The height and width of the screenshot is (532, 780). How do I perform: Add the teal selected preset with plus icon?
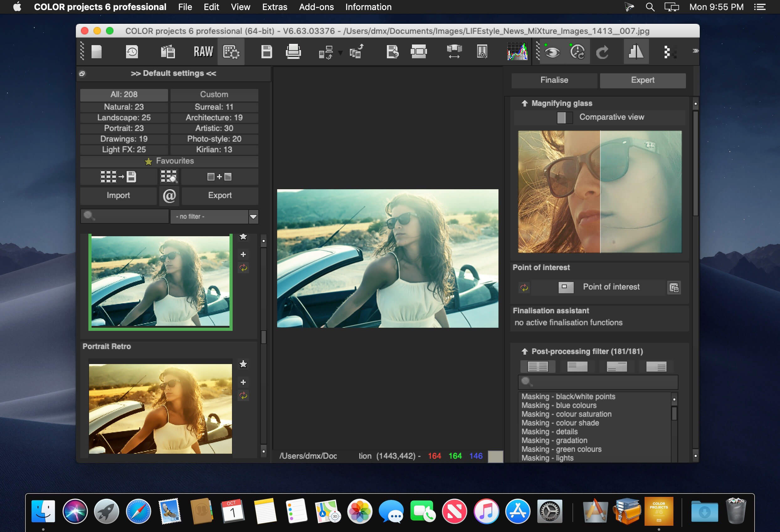[x=243, y=255]
